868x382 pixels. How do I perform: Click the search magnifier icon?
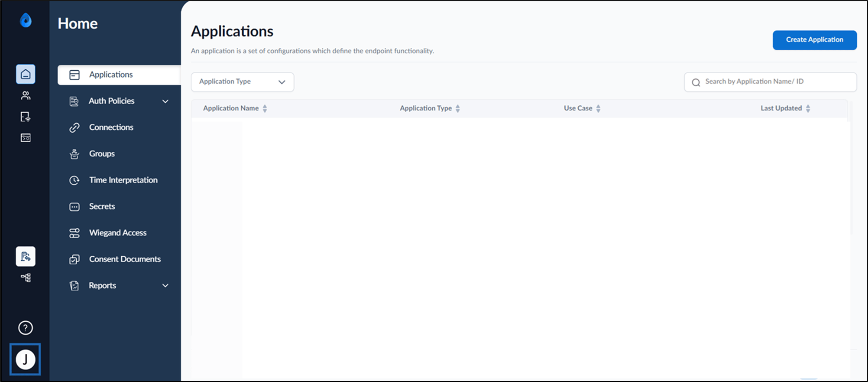[696, 82]
